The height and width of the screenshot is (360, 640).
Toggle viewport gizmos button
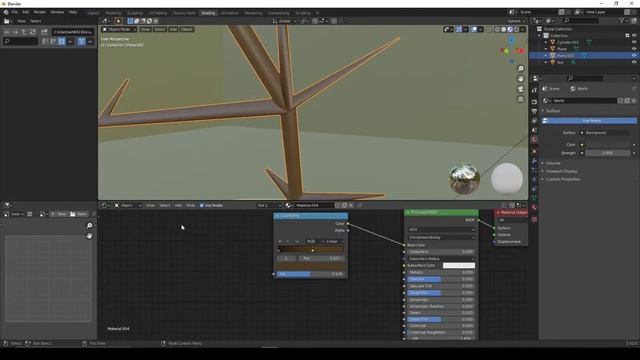459,29
